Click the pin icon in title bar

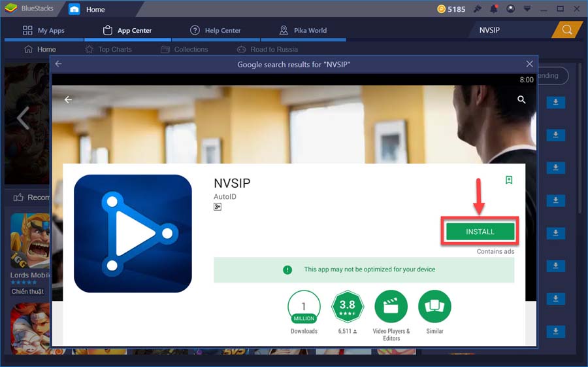point(478,9)
